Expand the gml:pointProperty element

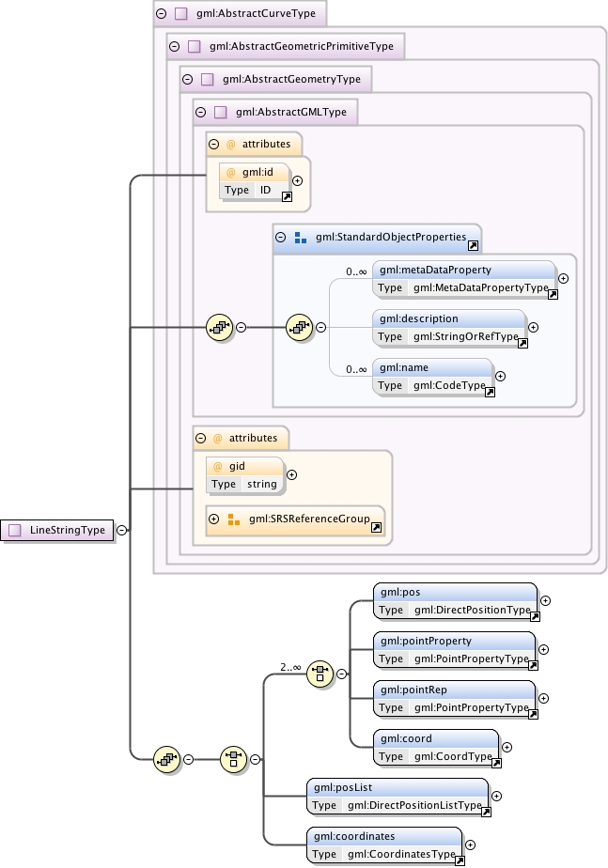(544, 649)
